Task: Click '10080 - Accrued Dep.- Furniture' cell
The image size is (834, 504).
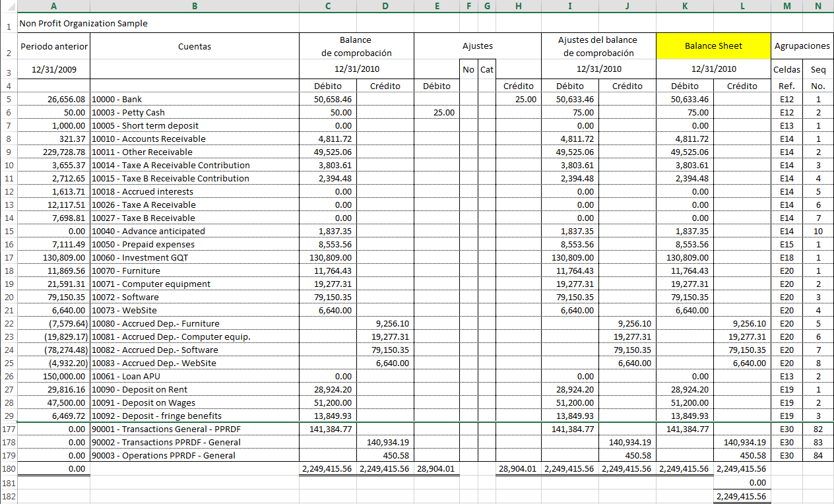Action: (194, 323)
